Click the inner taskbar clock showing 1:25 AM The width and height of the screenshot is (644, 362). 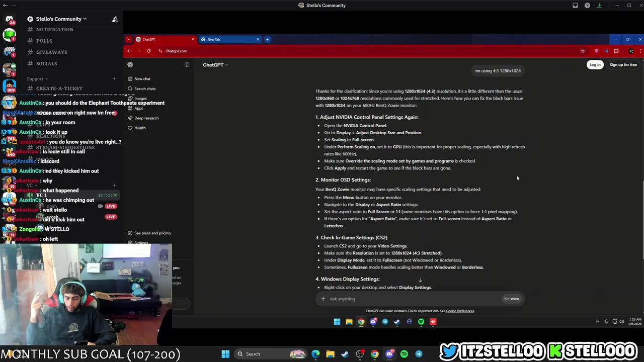634,322
